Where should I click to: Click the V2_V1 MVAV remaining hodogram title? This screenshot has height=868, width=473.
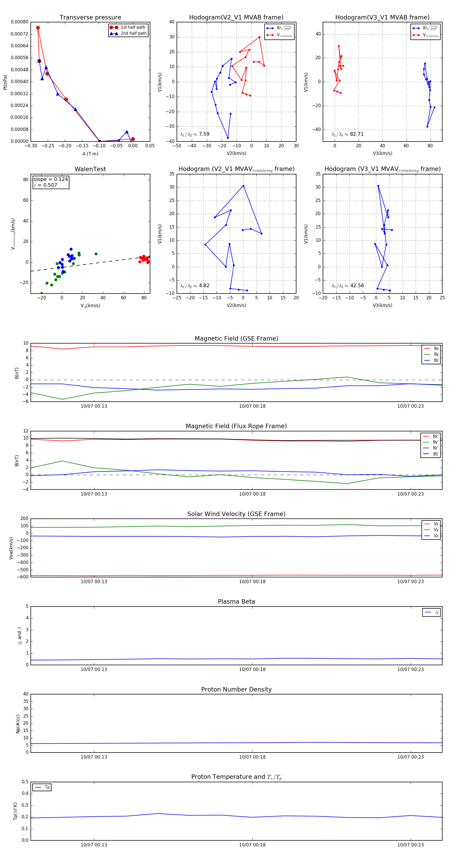coord(236,169)
